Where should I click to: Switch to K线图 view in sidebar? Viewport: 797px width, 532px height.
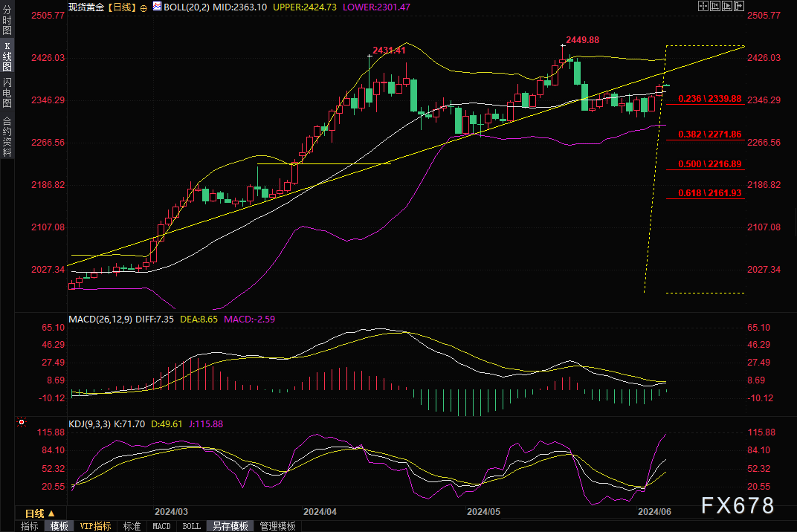tap(7, 57)
